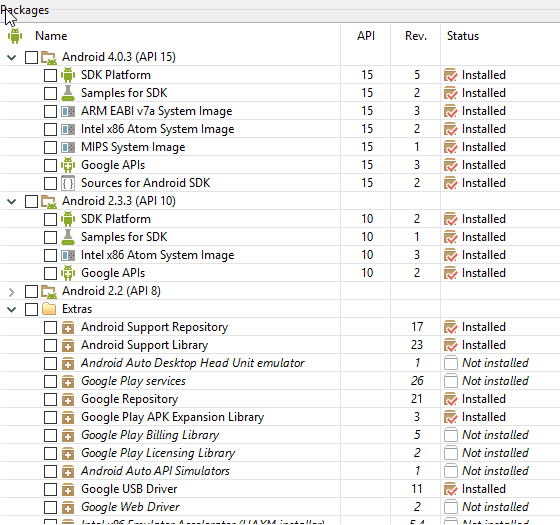Select the Google Play Licensing Library row text
This screenshot has height=525, width=560.
coord(158,453)
